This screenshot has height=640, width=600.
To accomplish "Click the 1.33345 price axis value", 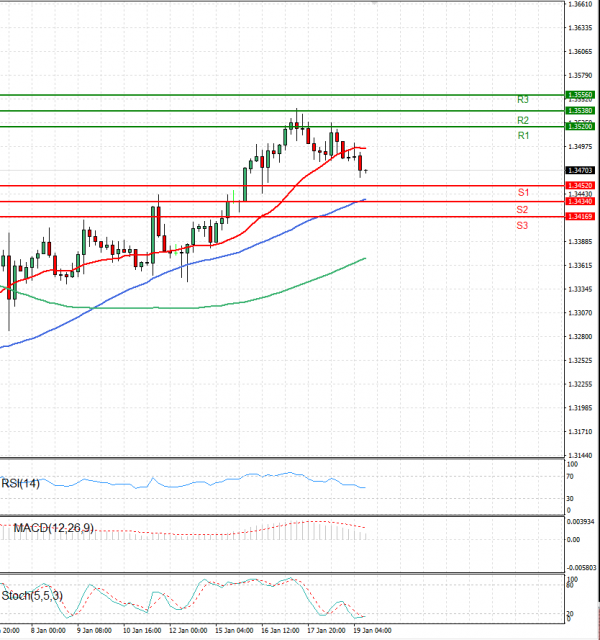I will [x=580, y=289].
